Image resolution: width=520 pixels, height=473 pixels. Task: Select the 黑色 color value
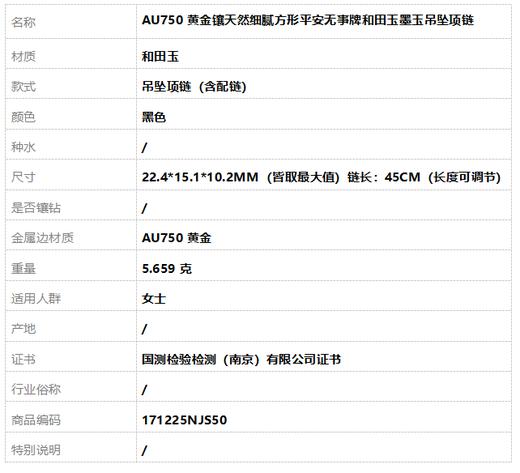(154, 117)
